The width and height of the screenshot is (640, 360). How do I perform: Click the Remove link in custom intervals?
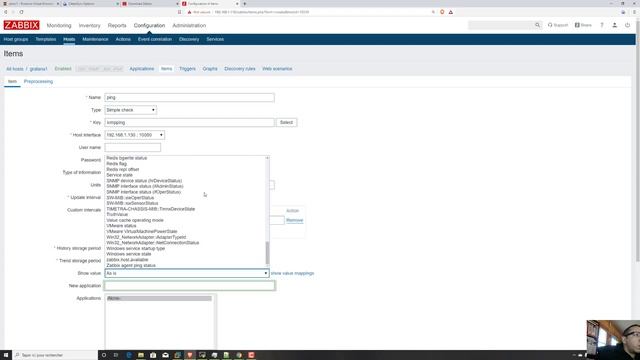[x=294, y=220]
